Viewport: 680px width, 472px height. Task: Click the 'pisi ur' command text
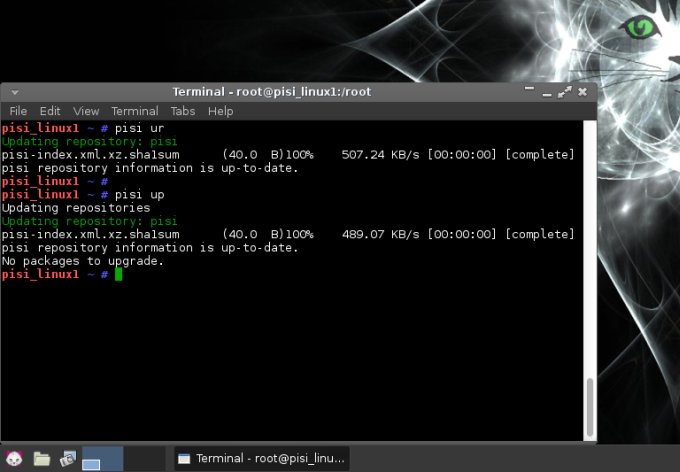[x=139, y=128]
